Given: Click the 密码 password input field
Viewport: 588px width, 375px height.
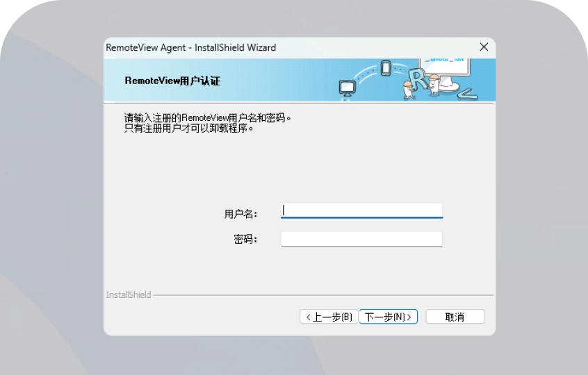Looking at the screenshot, I should coord(361,239).
